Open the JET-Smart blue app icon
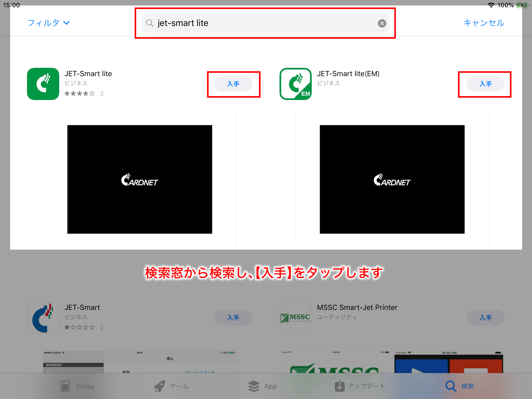This screenshot has height=399, width=532. click(43, 318)
